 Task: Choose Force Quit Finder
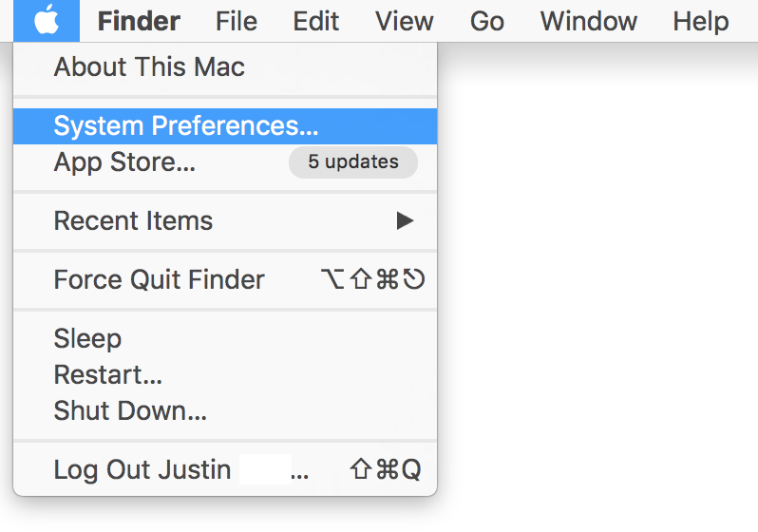225,280
